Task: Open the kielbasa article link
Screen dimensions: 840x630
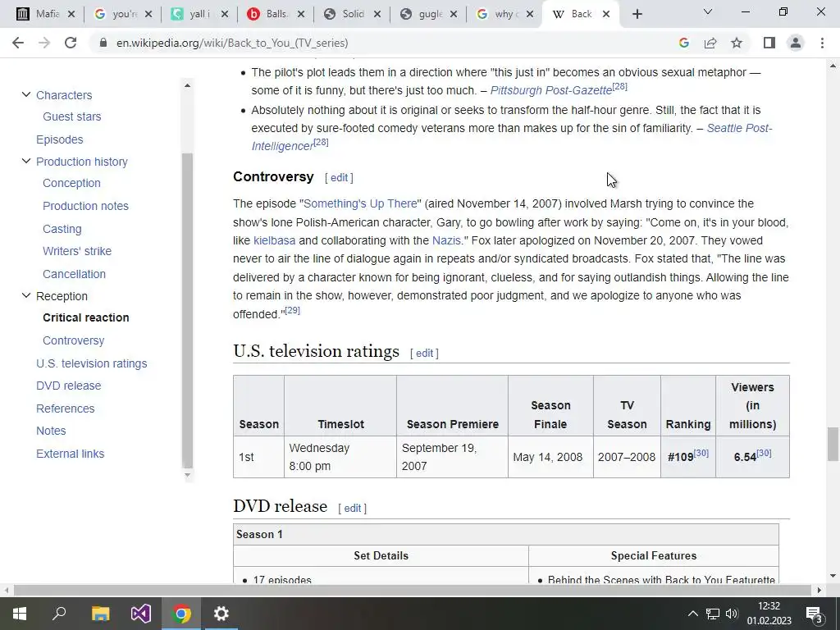Action: (x=274, y=240)
